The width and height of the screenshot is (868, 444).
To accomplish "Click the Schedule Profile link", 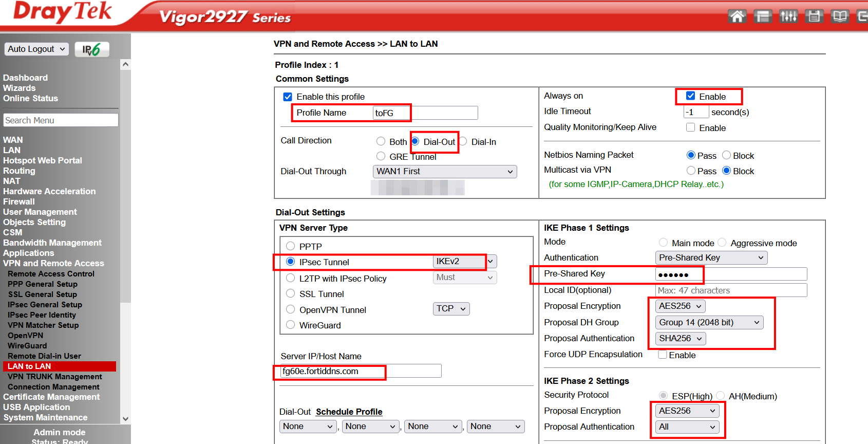I will click(x=349, y=412).
